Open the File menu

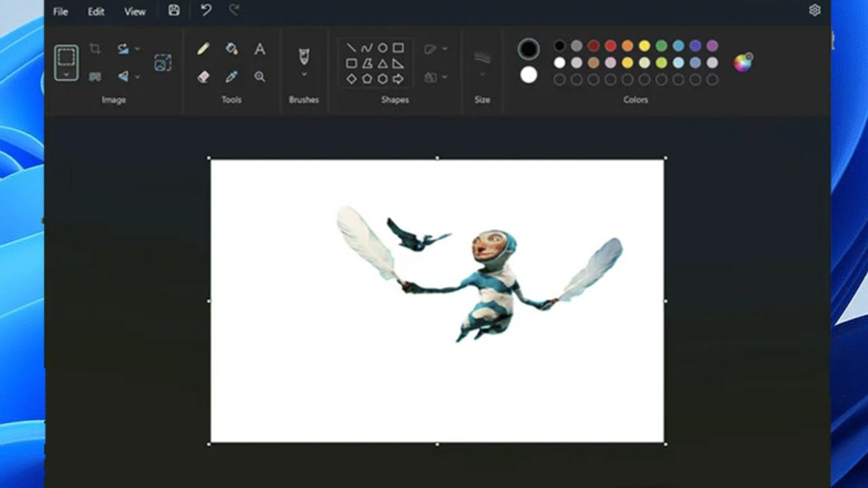[x=61, y=11]
